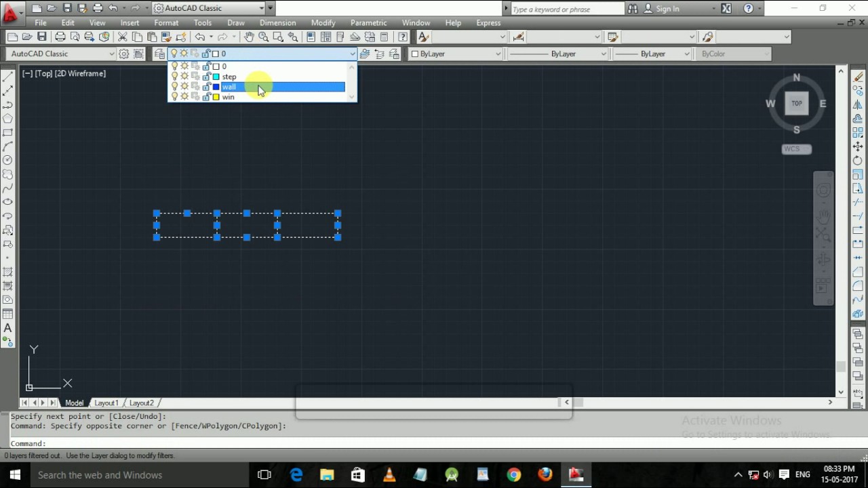Open the Modify menu
This screenshot has height=488, width=868.
point(323,22)
